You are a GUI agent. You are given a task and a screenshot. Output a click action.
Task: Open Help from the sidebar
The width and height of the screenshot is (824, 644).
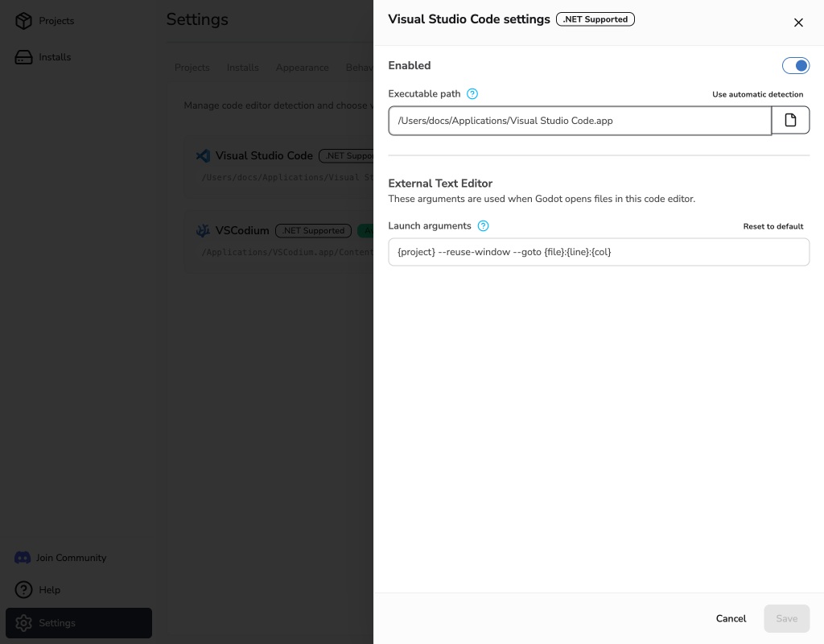[x=38, y=590]
